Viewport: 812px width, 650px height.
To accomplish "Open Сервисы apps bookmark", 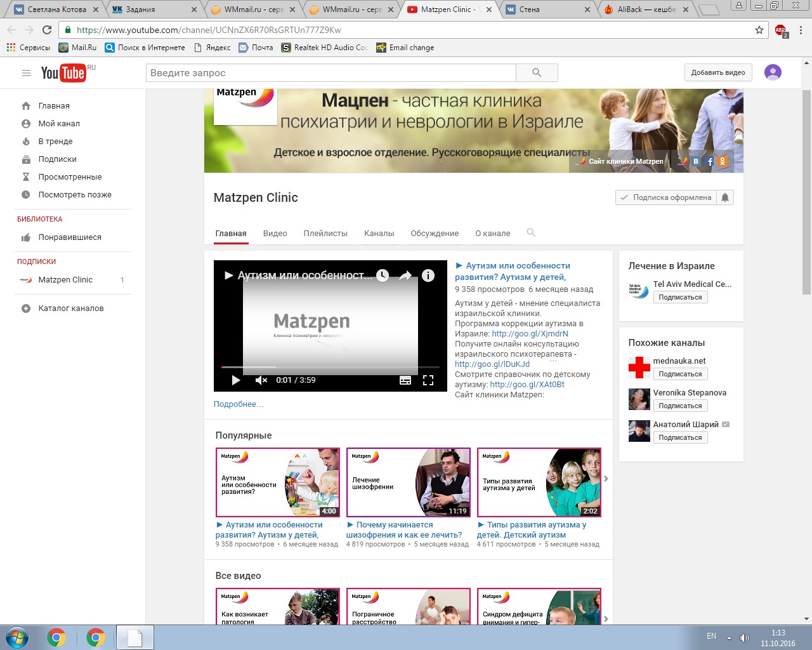I will tap(28, 48).
